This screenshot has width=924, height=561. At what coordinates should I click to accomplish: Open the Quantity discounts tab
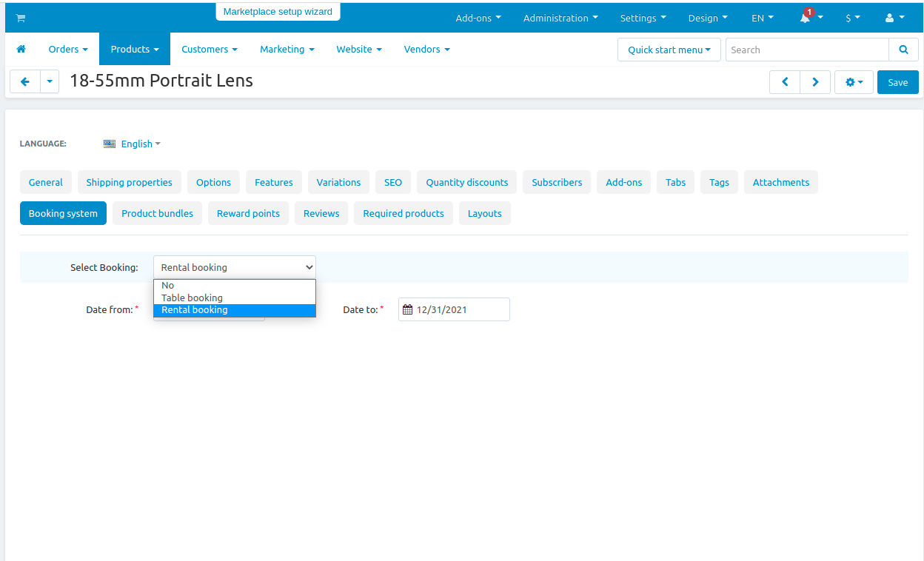click(467, 182)
